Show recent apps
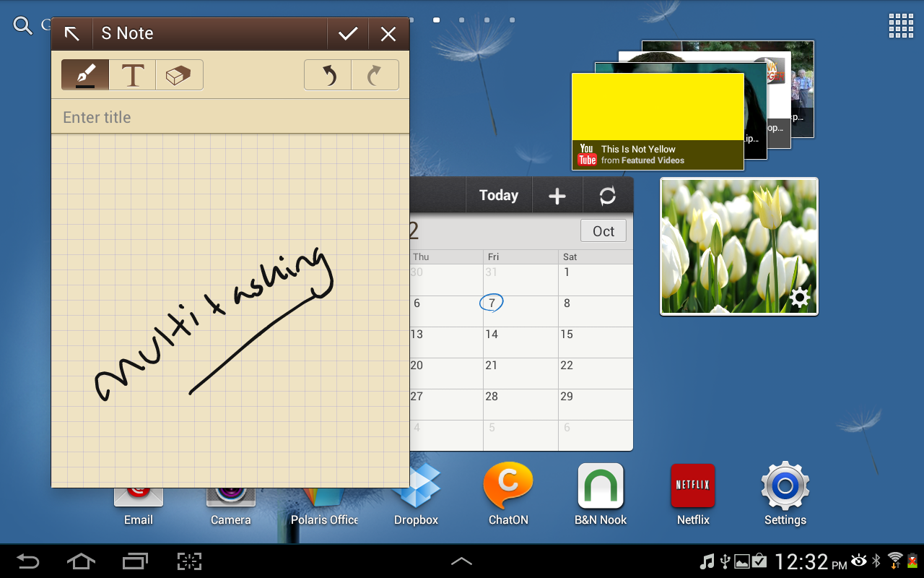 tap(135, 561)
